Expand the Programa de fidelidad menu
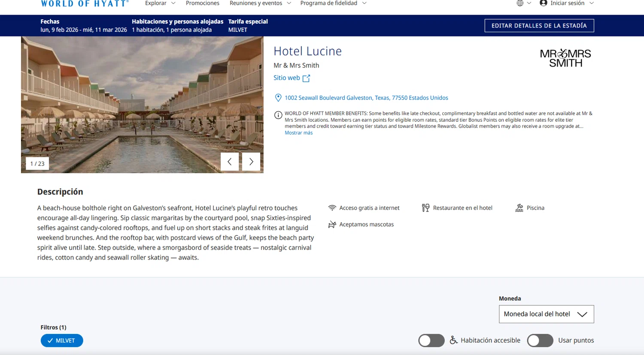Screen dimensions: 644x355 [333, 3]
